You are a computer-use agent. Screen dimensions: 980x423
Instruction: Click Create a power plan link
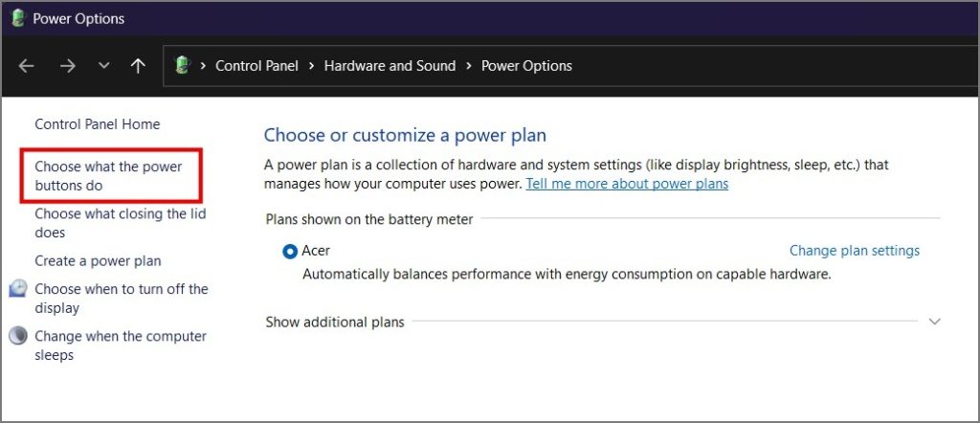click(x=98, y=260)
